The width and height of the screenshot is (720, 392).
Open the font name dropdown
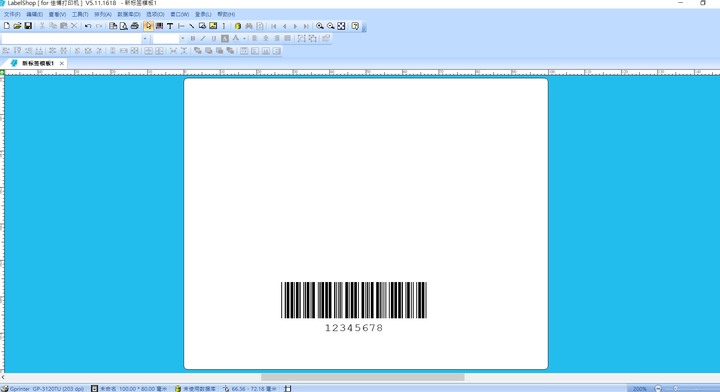[145, 39]
